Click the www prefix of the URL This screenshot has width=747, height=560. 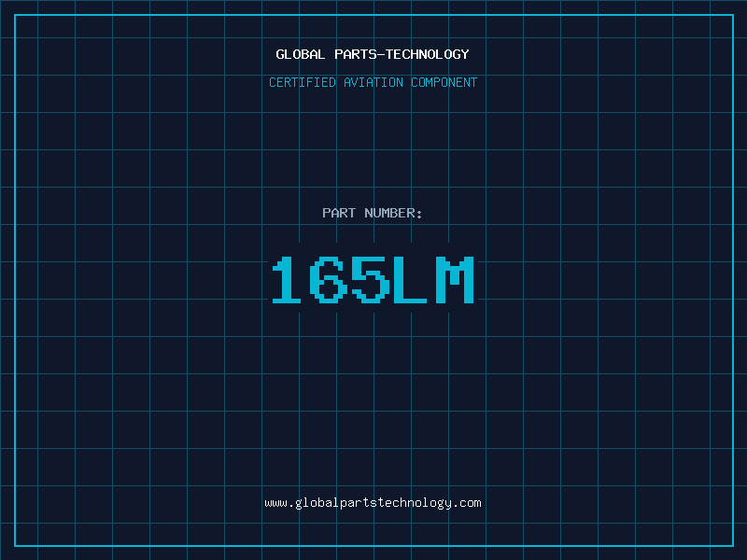tap(275, 503)
